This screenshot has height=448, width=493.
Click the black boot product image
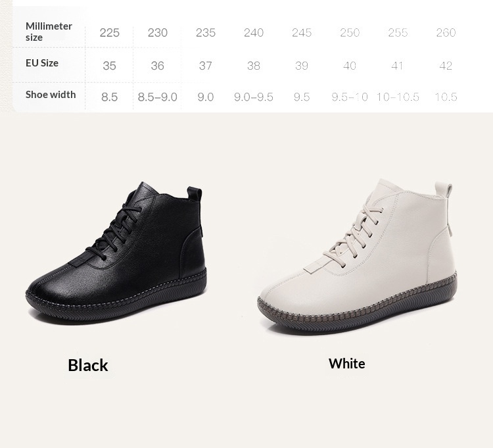tap(116, 253)
